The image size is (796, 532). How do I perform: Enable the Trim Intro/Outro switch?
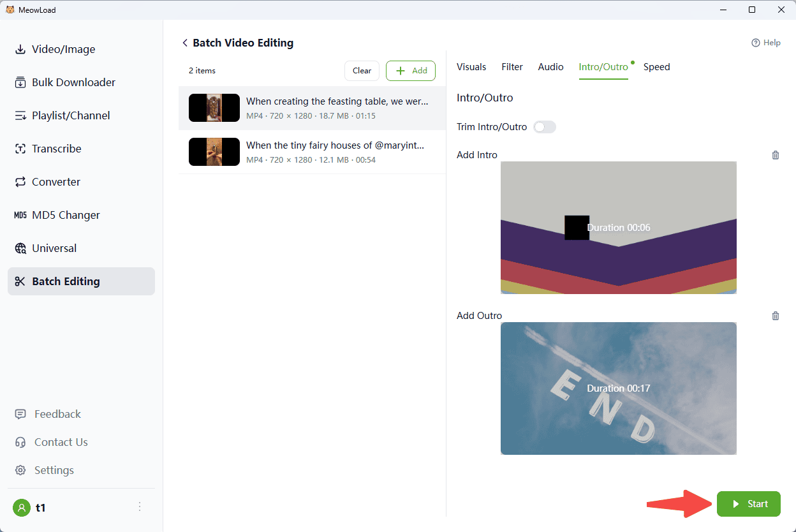[x=545, y=127]
